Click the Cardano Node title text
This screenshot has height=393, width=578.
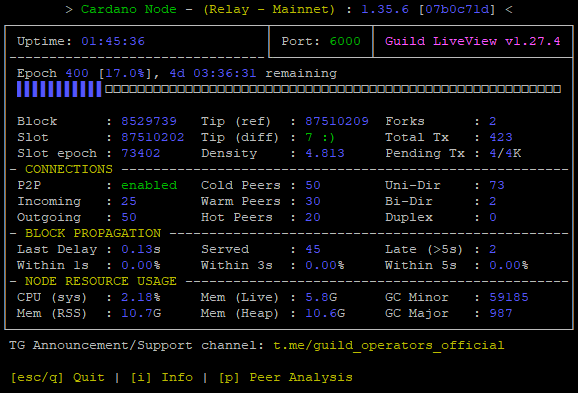(x=129, y=9)
